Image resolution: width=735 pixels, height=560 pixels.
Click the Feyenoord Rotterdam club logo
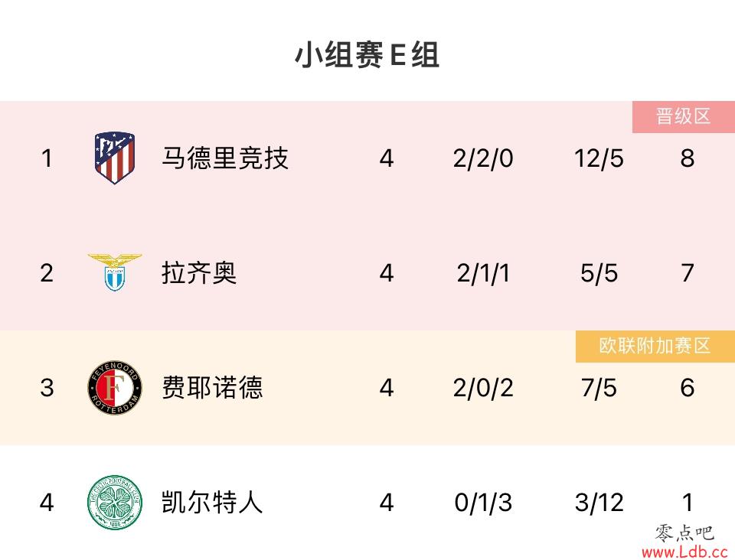(x=115, y=387)
